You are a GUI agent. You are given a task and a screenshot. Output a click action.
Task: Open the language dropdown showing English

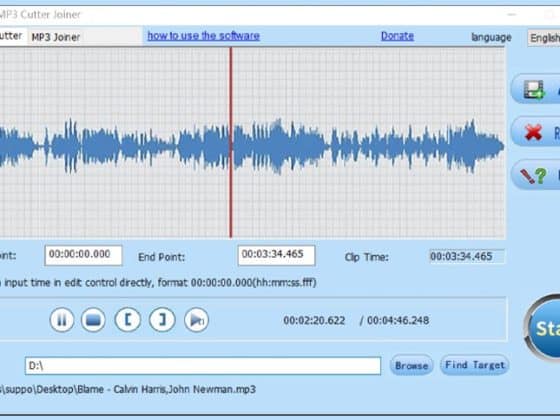pos(544,38)
